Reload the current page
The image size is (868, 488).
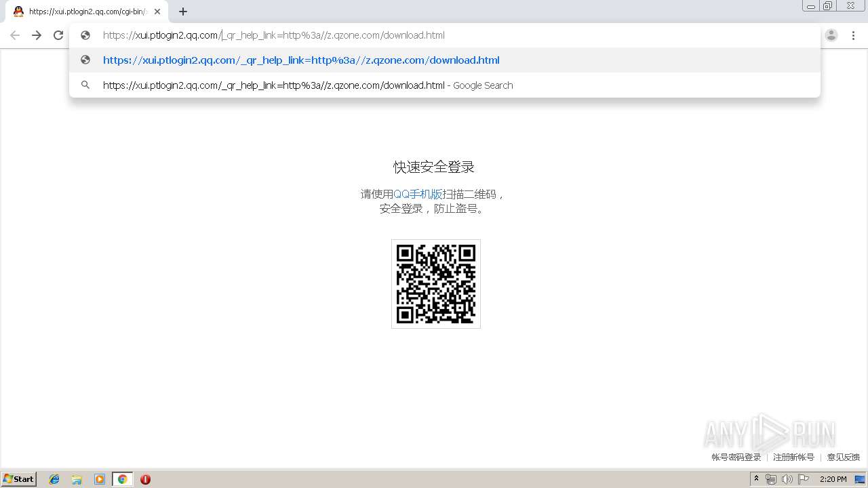coord(58,35)
